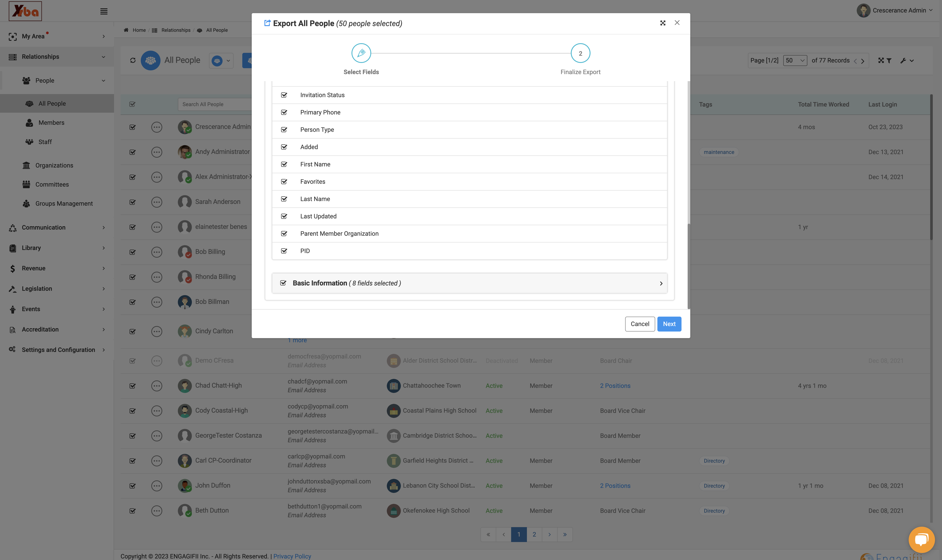The image size is (942, 560).
Task: Open the chat support bubble
Action: [x=922, y=539]
